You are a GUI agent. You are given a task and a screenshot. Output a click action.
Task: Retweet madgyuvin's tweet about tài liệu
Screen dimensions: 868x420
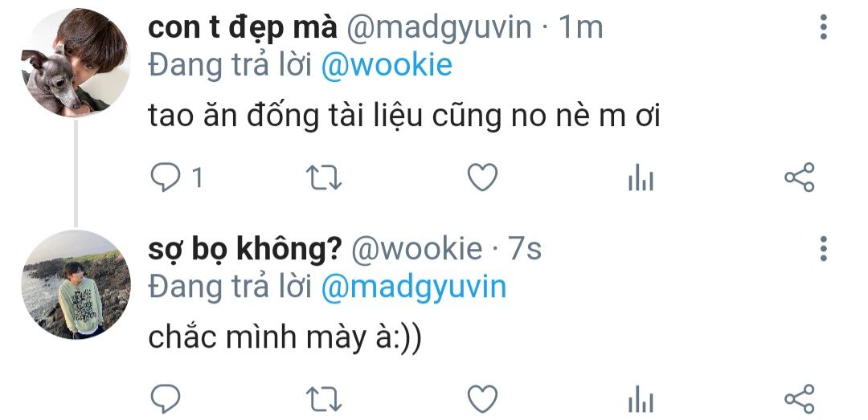(324, 177)
